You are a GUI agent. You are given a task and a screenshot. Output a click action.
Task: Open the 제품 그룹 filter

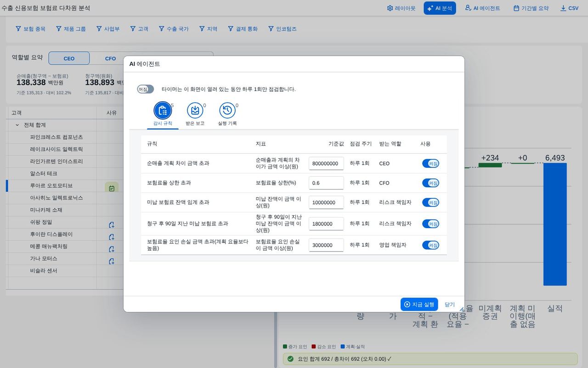71,29
